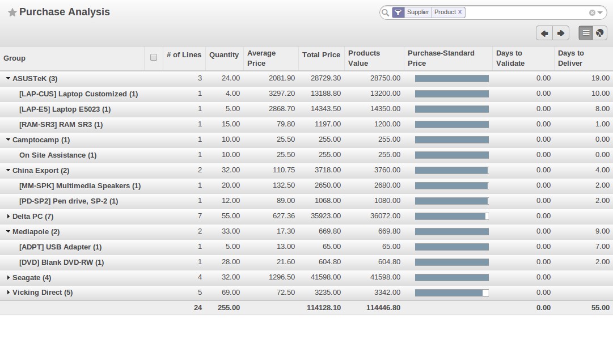
Task: Go to previous page with left arrow
Action: pos(544,33)
